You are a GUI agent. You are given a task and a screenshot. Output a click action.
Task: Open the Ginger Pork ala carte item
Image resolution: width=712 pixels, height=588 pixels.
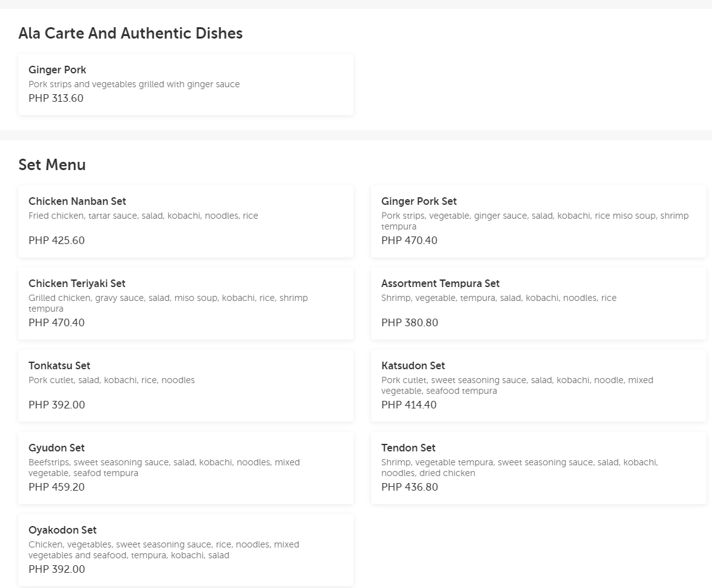click(57, 70)
